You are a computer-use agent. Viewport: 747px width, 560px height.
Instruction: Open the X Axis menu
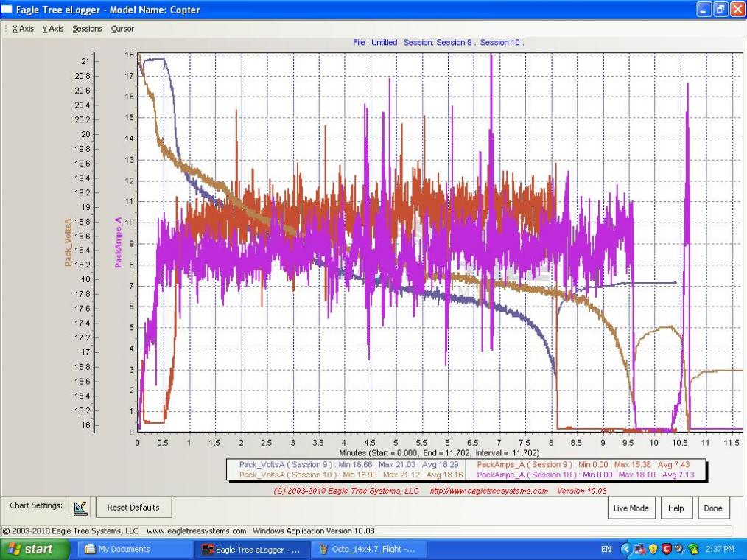(23, 29)
